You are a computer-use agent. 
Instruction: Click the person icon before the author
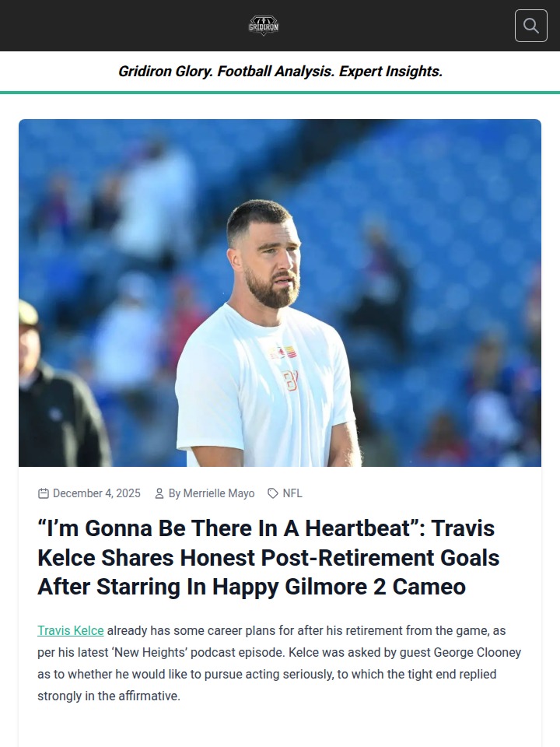click(x=159, y=493)
